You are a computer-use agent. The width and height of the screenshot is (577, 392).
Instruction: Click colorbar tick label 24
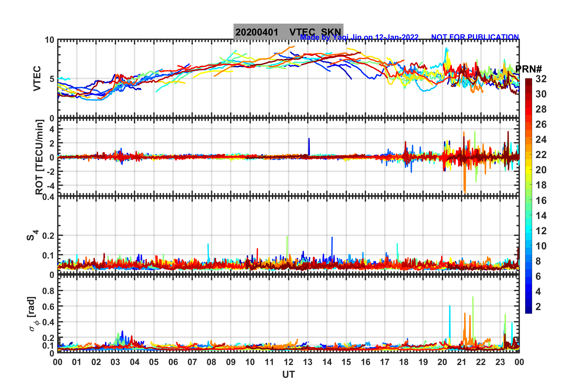[x=541, y=140]
